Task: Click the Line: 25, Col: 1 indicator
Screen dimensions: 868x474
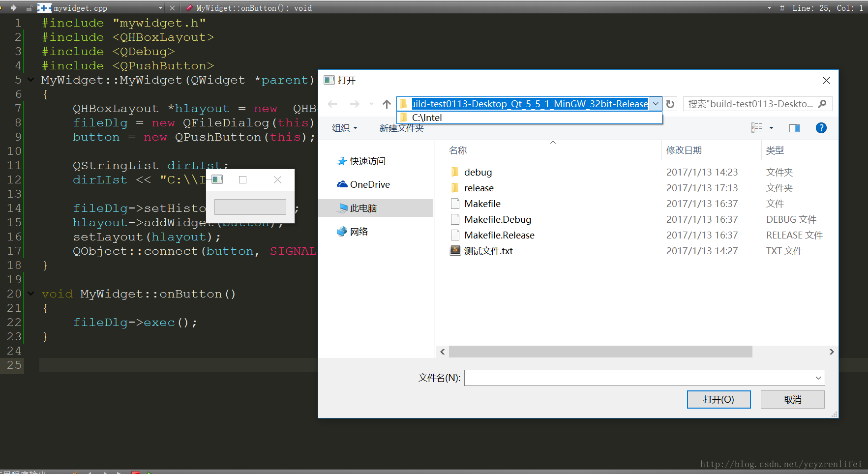Action: pos(828,8)
